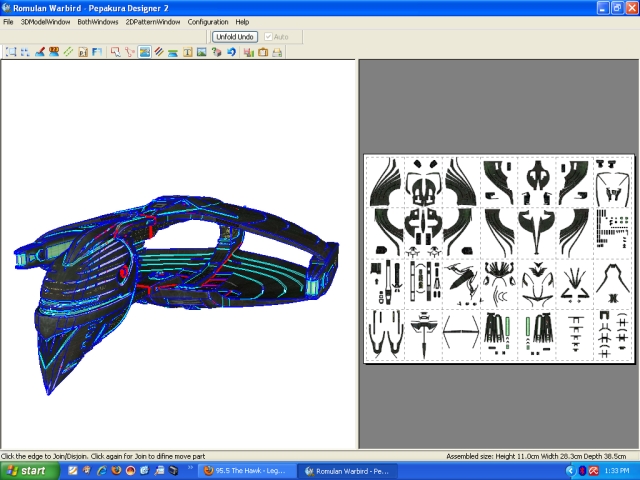Click the Unfold Undo button
The width and height of the screenshot is (640, 480).
pyautogui.click(x=235, y=37)
